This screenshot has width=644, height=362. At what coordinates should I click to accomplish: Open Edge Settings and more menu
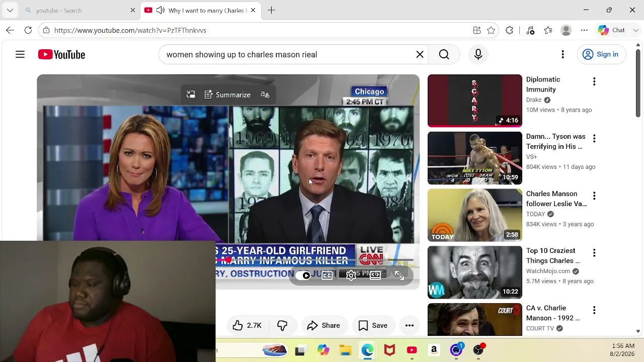(x=584, y=30)
